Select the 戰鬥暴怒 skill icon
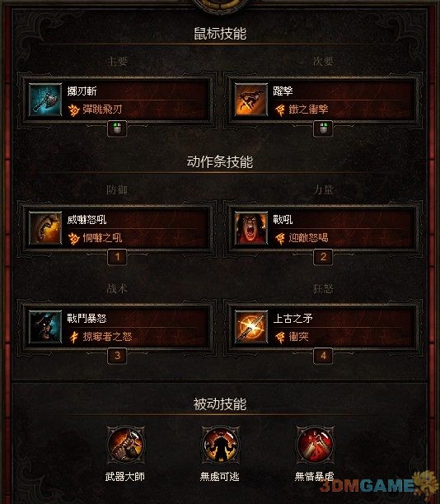The width and height of the screenshot is (440, 504). pos(45,327)
